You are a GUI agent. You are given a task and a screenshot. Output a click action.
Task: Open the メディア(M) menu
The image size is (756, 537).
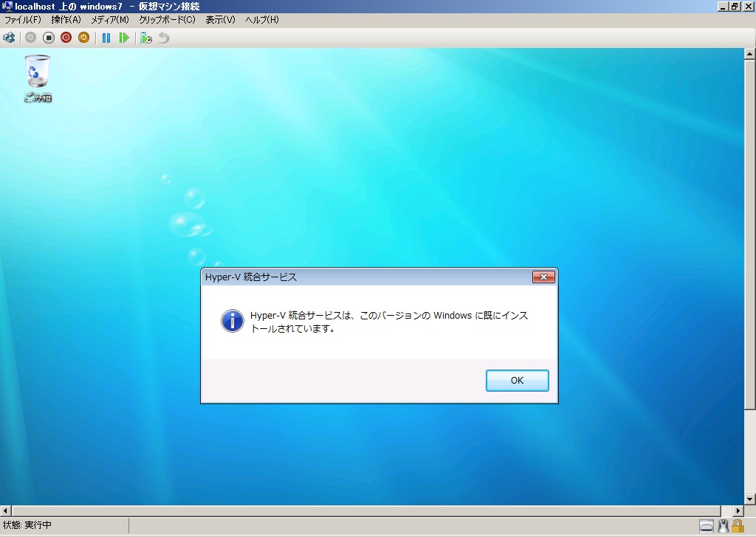tap(111, 20)
